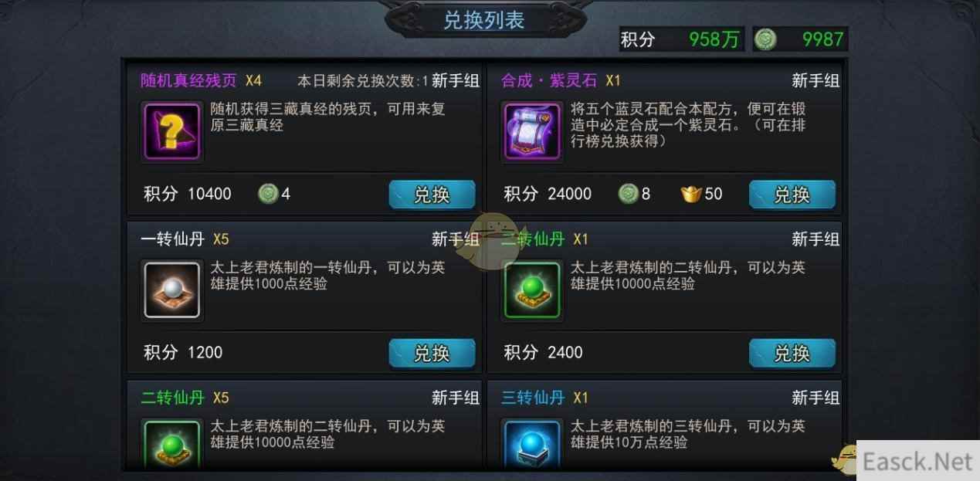The image size is (980, 481).
Task: Click the jade coin icon beside 9987
Action: [x=765, y=39]
